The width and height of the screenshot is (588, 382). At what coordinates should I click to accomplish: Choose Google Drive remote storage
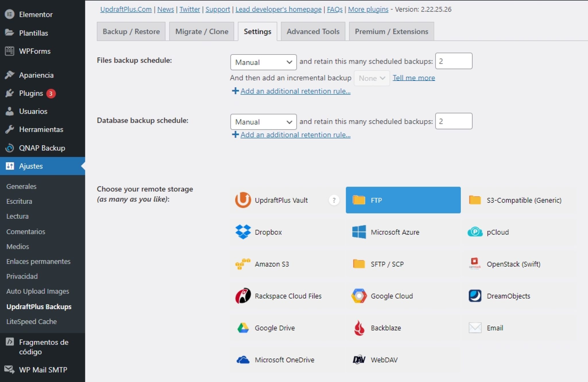point(274,327)
